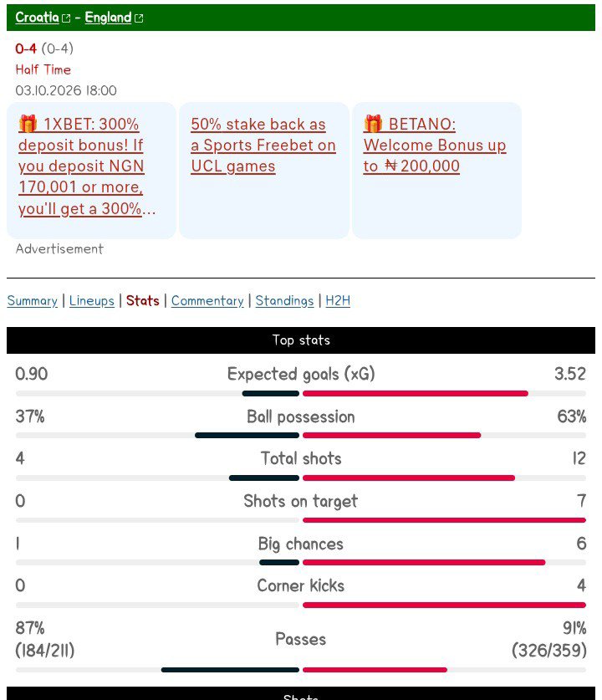Open the Commentary tab
Image resolution: width=602 pixels, height=700 pixels.
point(207,301)
